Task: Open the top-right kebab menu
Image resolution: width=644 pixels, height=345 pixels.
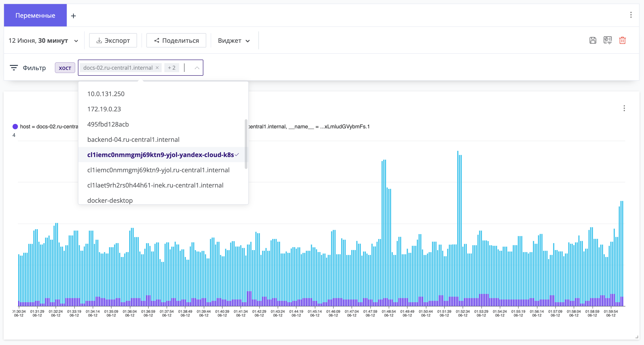Action: point(631,15)
